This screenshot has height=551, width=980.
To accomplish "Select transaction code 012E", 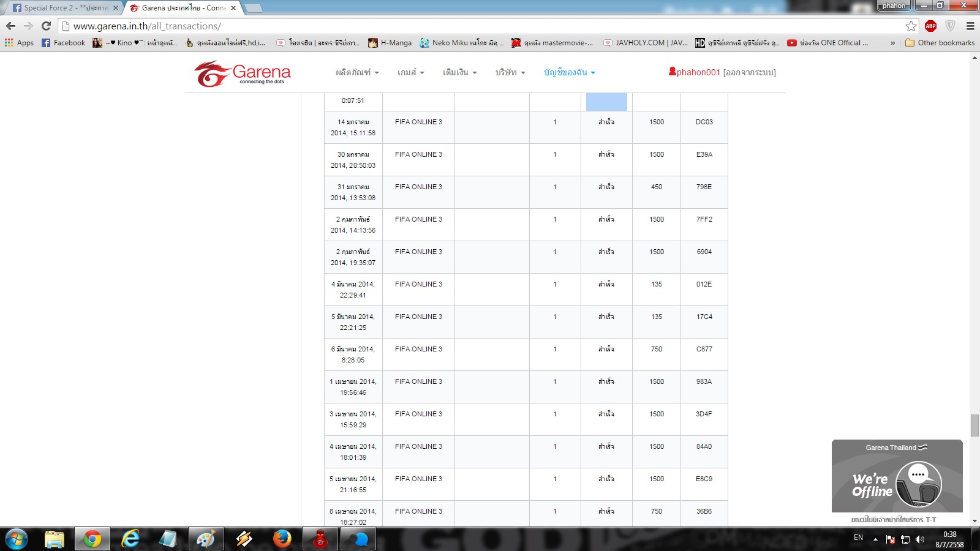I will [x=704, y=284].
